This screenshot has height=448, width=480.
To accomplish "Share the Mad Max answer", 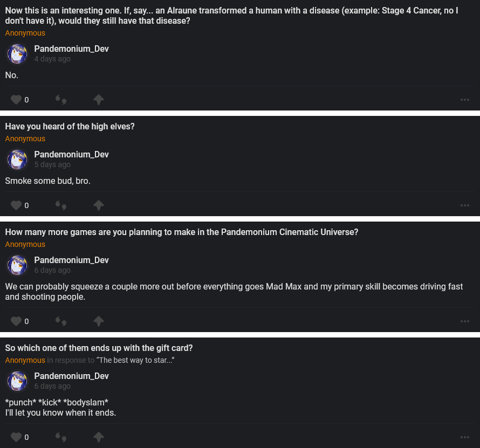I will click(x=98, y=321).
